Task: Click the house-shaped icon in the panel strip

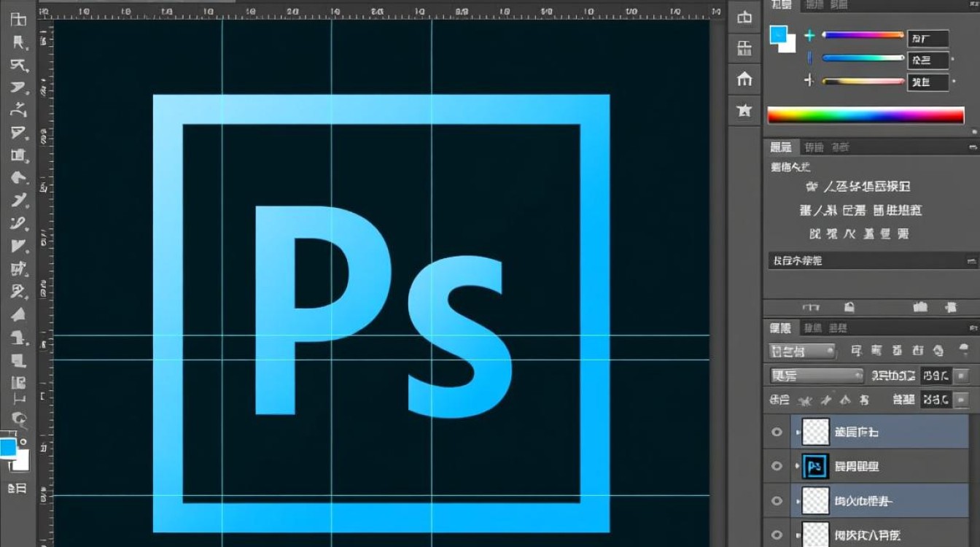Action: (x=744, y=79)
